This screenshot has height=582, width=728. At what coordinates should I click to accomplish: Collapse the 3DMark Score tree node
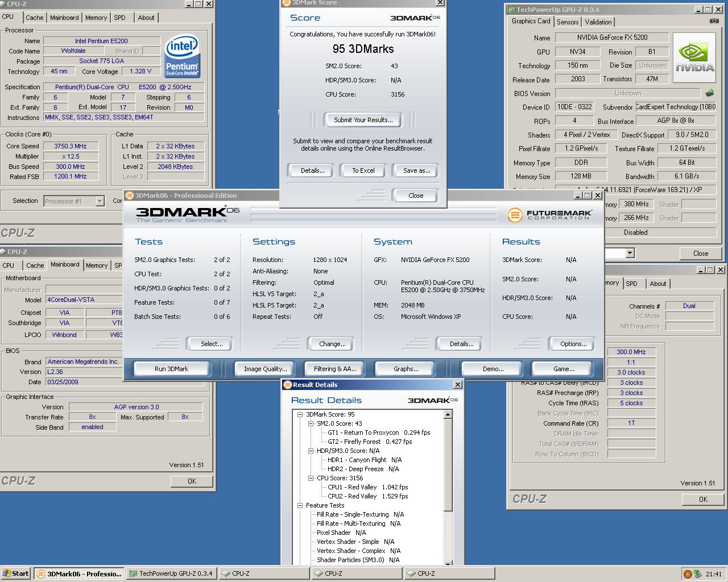tap(300, 414)
